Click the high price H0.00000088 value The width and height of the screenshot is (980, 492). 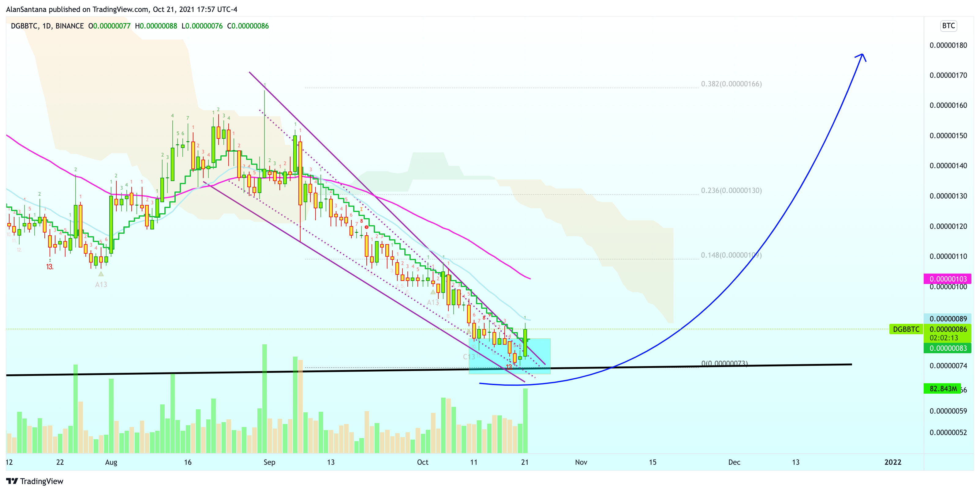156,26
